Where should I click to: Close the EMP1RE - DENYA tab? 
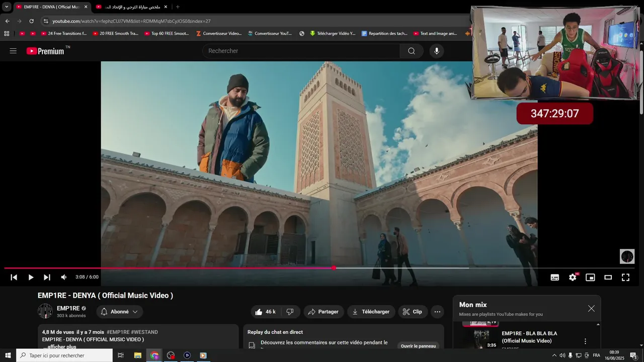point(86,7)
